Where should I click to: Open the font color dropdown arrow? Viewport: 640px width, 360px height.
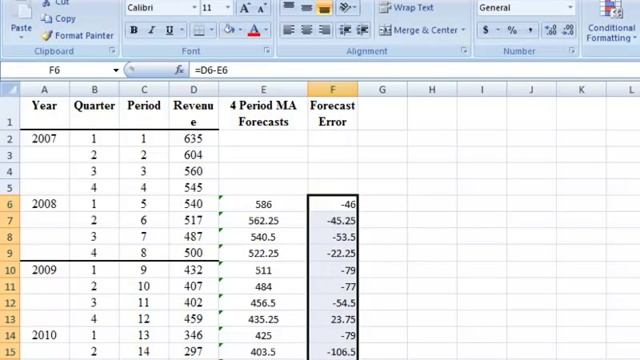pos(266,30)
